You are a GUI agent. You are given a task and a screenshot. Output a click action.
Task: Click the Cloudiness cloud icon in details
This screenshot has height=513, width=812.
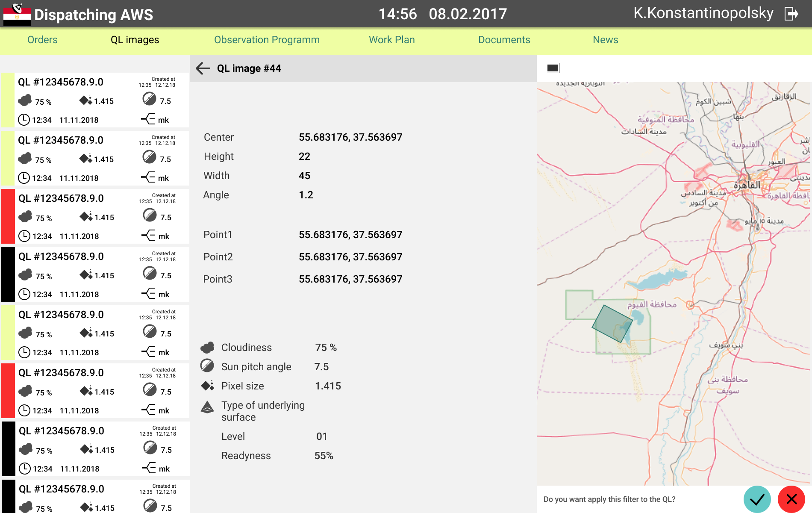(x=207, y=347)
